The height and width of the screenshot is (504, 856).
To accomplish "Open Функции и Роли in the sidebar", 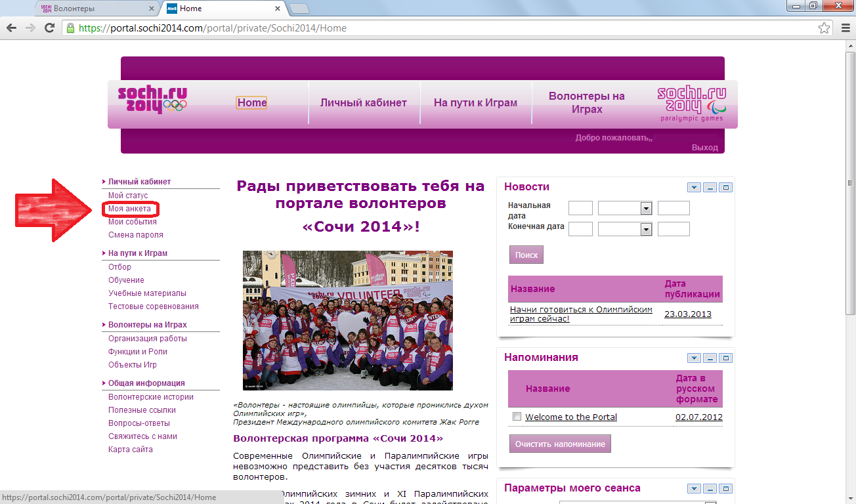I will (137, 352).
